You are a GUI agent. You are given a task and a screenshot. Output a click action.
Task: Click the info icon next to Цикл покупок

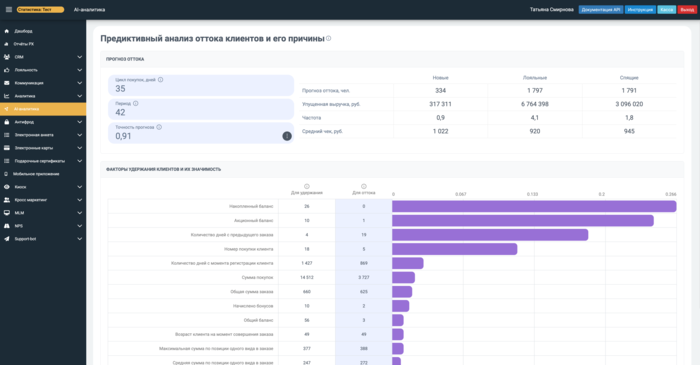click(160, 80)
